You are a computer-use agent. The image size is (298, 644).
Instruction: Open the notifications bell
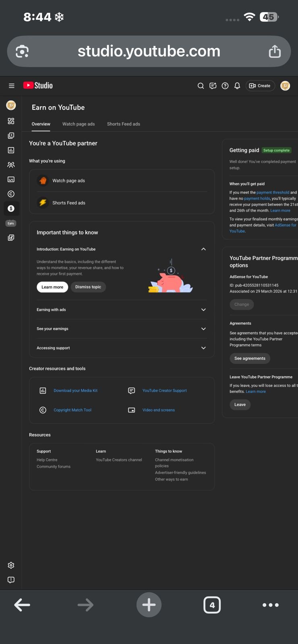tap(237, 86)
